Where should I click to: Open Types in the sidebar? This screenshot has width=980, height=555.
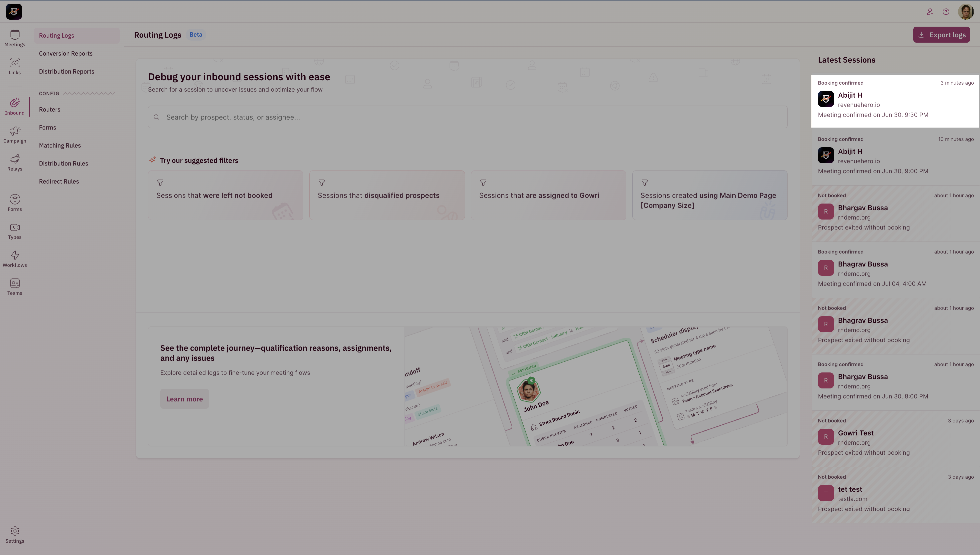click(15, 231)
